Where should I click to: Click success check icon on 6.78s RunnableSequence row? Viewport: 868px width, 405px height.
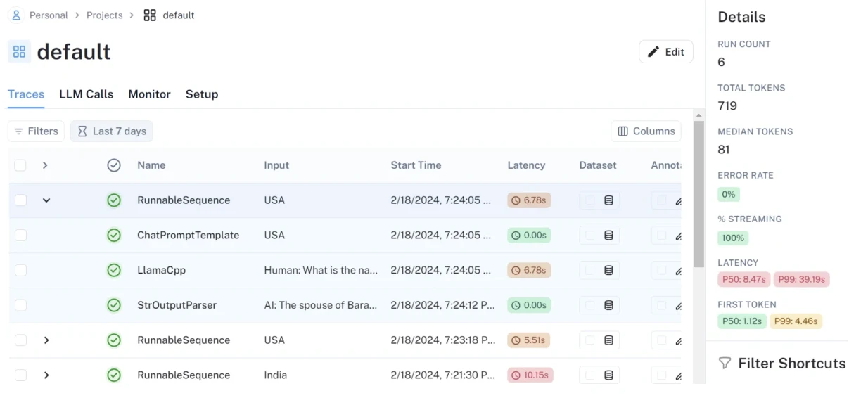(x=114, y=200)
